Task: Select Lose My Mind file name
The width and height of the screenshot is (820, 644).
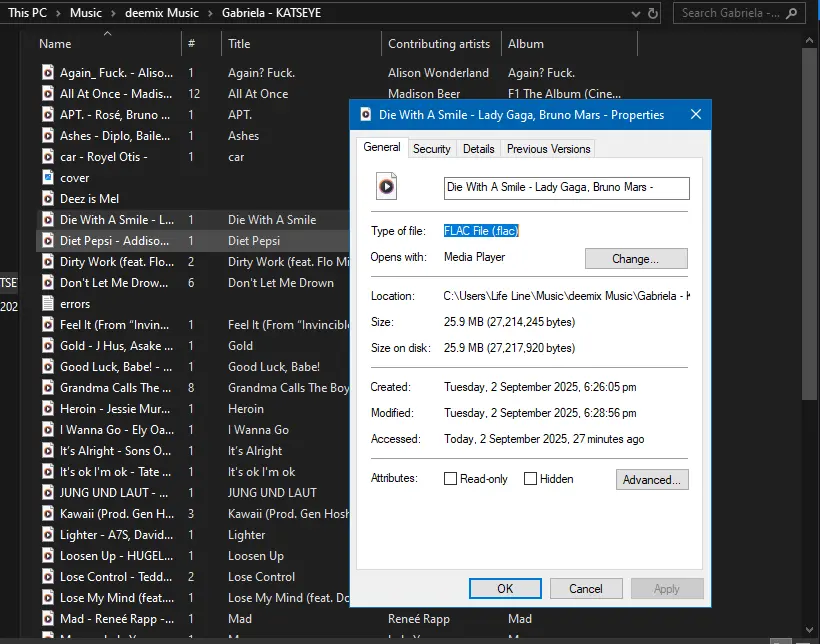Action: [117, 597]
